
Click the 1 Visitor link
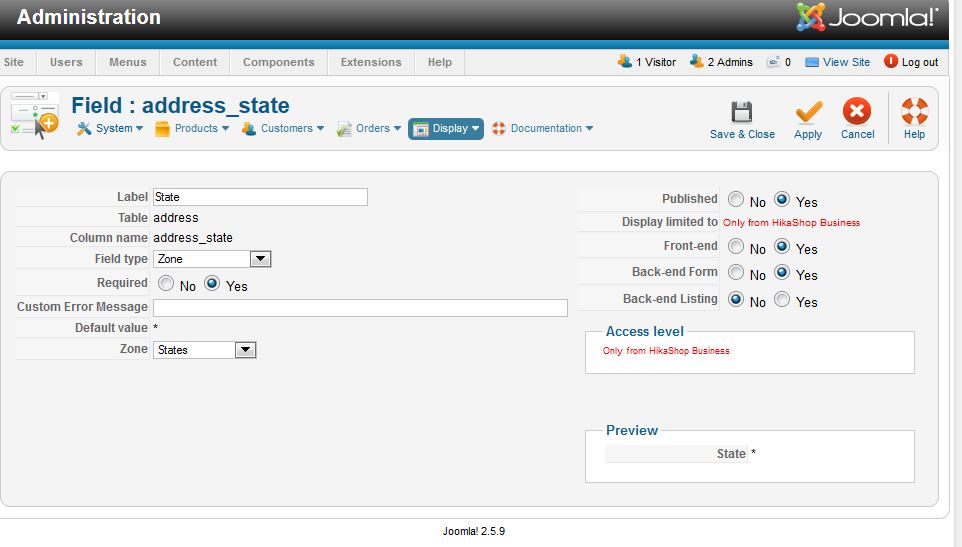point(656,62)
